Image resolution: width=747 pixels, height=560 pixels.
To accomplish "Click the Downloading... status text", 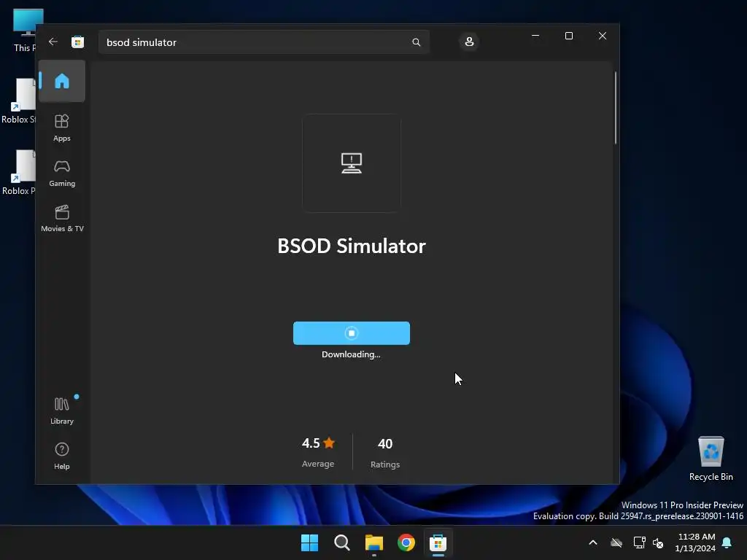I will tap(351, 354).
